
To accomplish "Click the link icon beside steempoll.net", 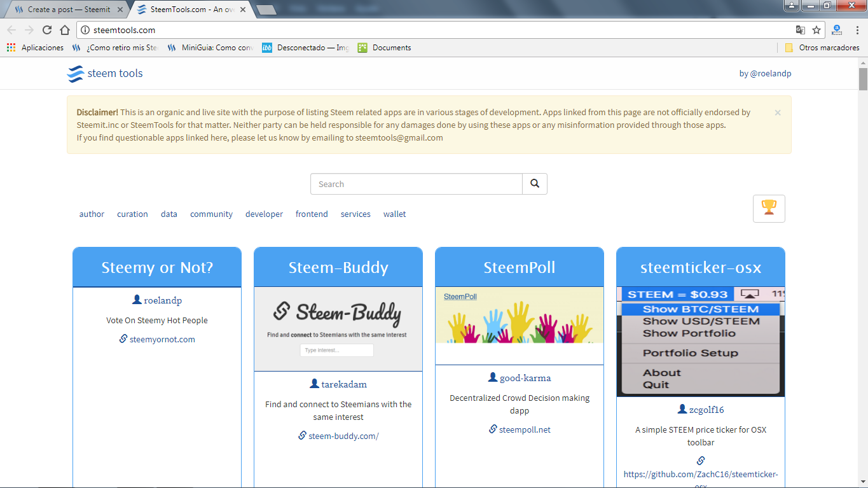I will [493, 429].
